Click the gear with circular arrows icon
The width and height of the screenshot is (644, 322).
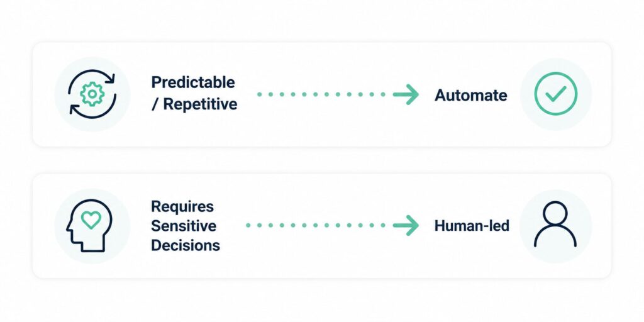point(92,94)
